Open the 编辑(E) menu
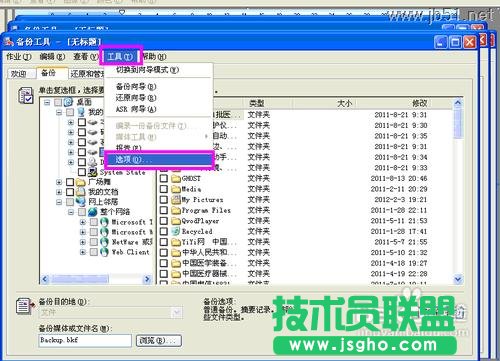 click(x=52, y=57)
